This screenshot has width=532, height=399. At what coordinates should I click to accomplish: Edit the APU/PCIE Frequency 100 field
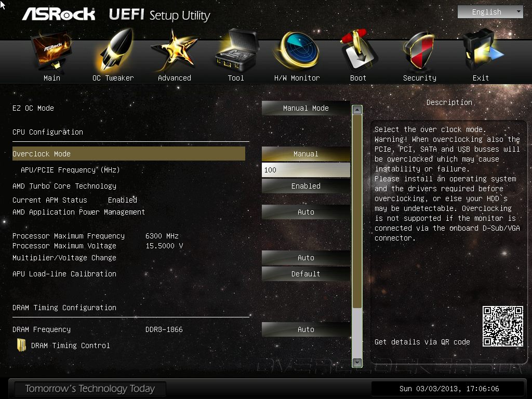[305, 170]
